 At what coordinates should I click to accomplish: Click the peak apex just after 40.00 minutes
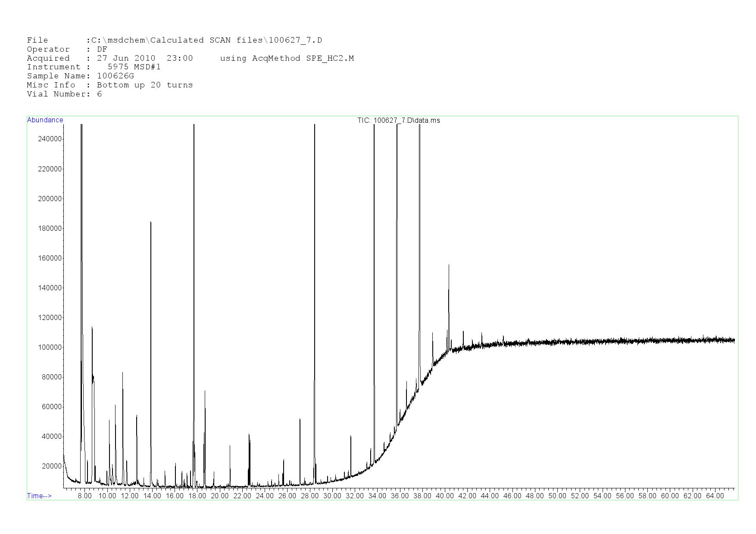449,265
